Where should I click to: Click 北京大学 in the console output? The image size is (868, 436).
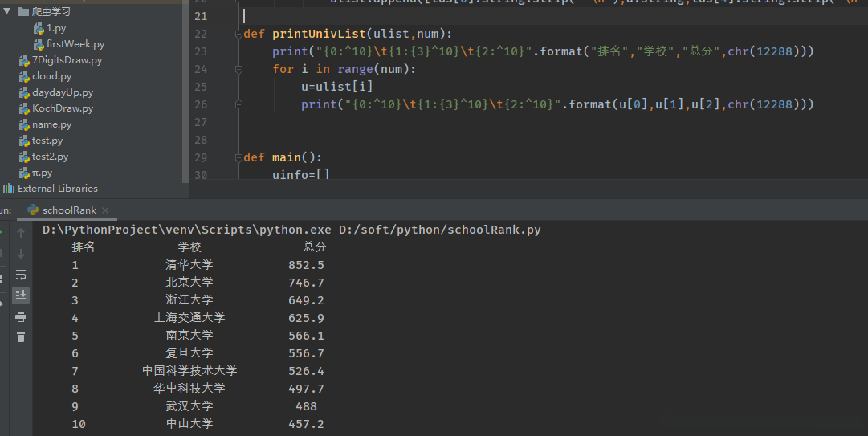pos(189,283)
